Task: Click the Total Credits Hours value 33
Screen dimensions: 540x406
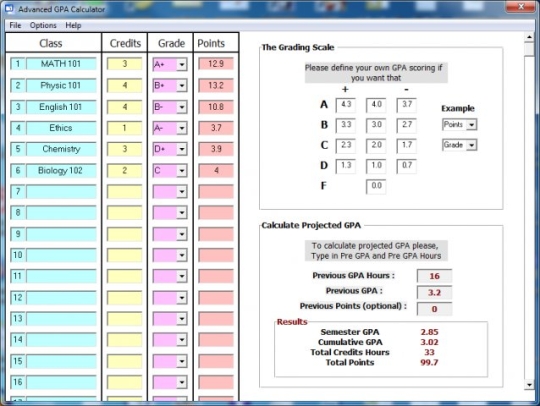Action: 429,352
